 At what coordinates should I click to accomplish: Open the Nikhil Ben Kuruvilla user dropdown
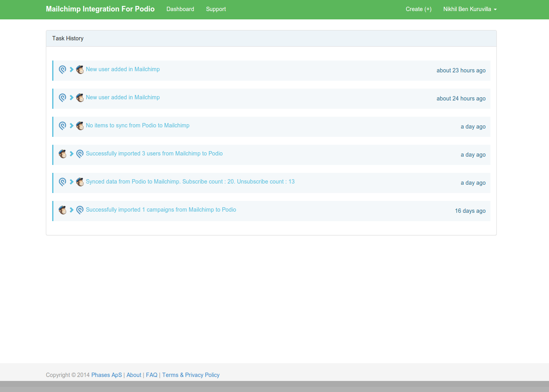(469, 9)
